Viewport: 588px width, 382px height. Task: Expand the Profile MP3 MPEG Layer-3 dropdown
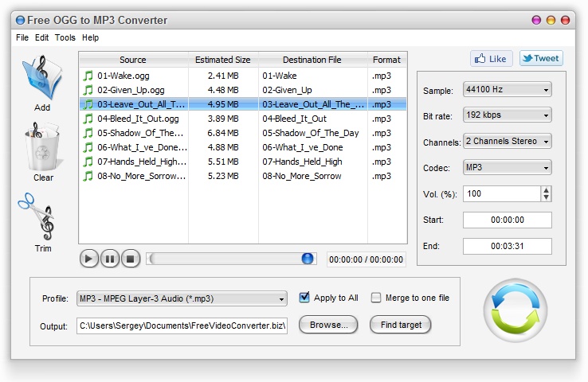point(182,298)
